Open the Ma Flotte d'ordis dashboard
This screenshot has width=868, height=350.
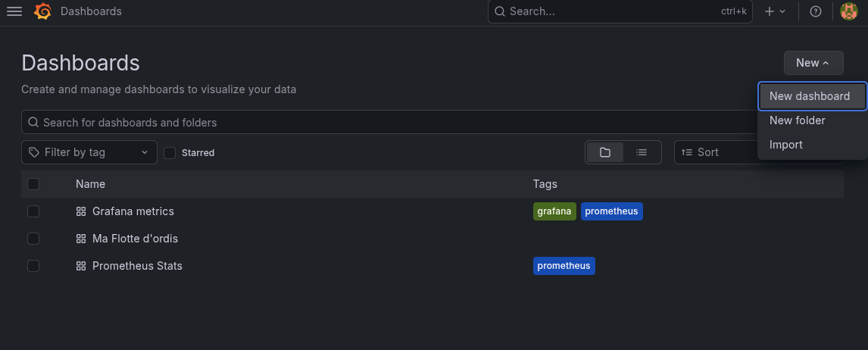(x=135, y=239)
